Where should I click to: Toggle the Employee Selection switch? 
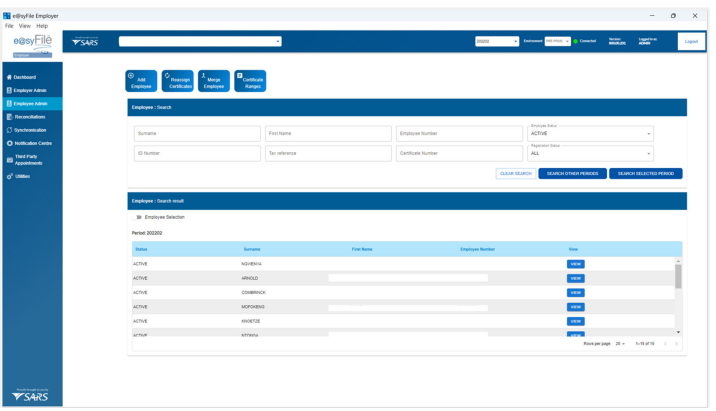coord(137,217)
